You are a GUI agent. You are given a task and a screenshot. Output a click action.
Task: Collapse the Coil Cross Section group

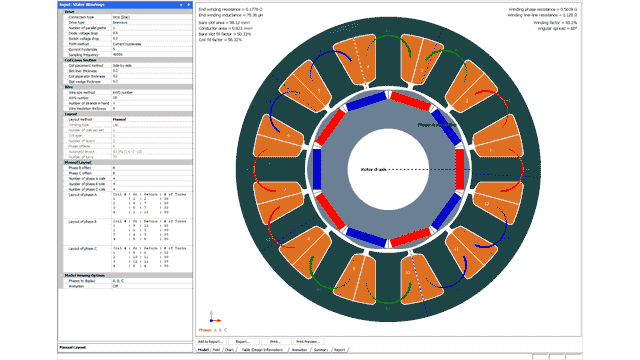tap(61, 60)
